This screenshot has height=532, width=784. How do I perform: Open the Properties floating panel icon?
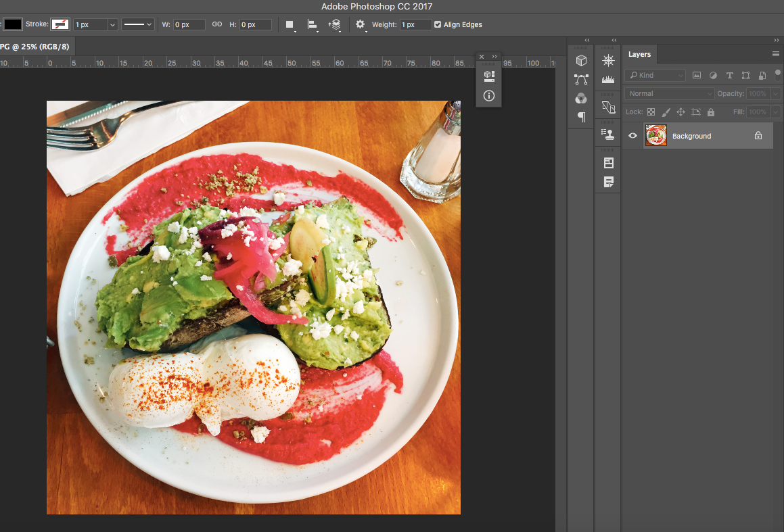(489, 76)
